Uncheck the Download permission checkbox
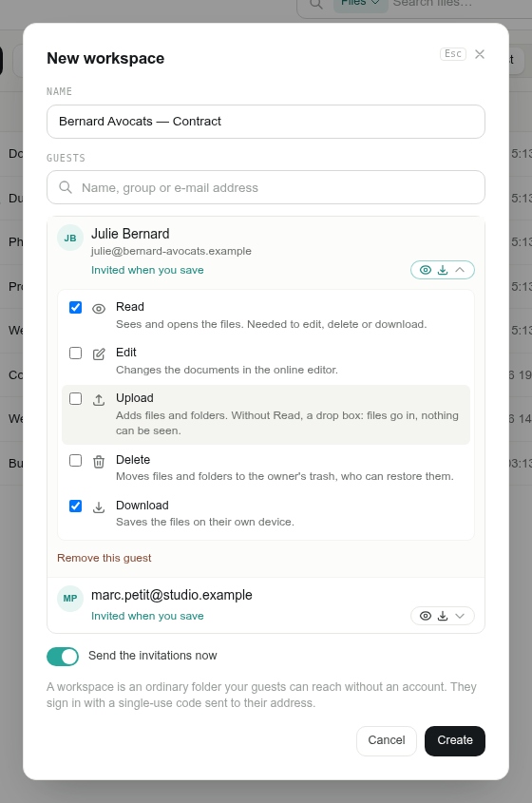The width and height of the screenshot is (532, 803). [75, 506]
